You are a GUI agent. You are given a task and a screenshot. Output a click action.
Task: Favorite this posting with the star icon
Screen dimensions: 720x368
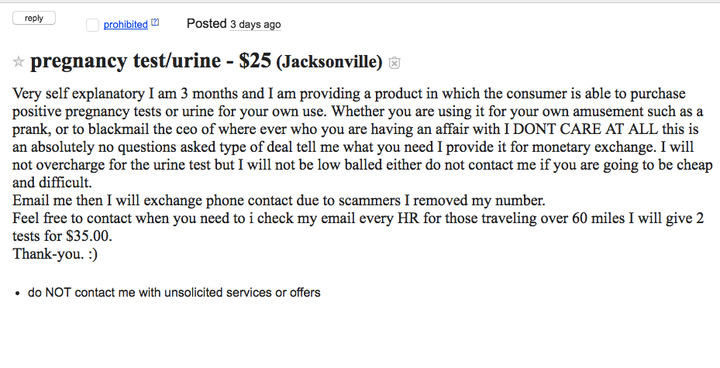[x=18, y=62]
